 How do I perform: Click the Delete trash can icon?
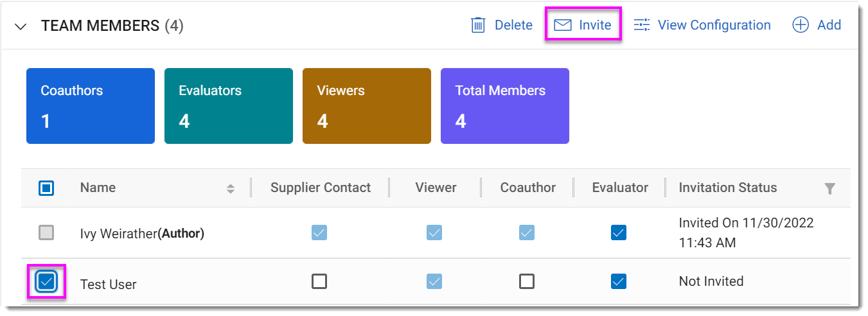click(478, 25)
